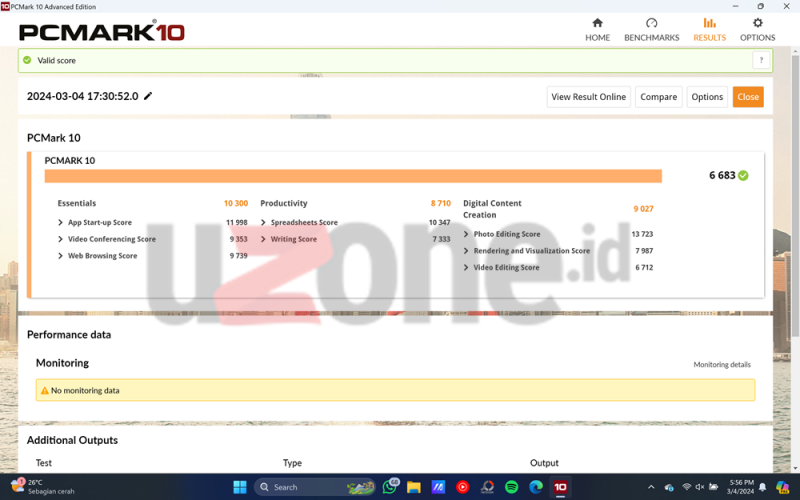Image resolution: width=800 pixels, height=500 pixels.
Task: Click the green checkmark beside 6 683 score
Action: click(743, 176)
